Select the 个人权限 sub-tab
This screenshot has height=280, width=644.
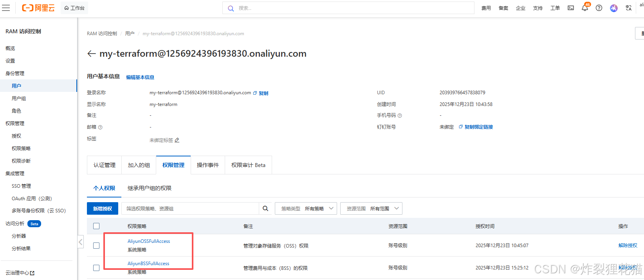pos(104,188)
